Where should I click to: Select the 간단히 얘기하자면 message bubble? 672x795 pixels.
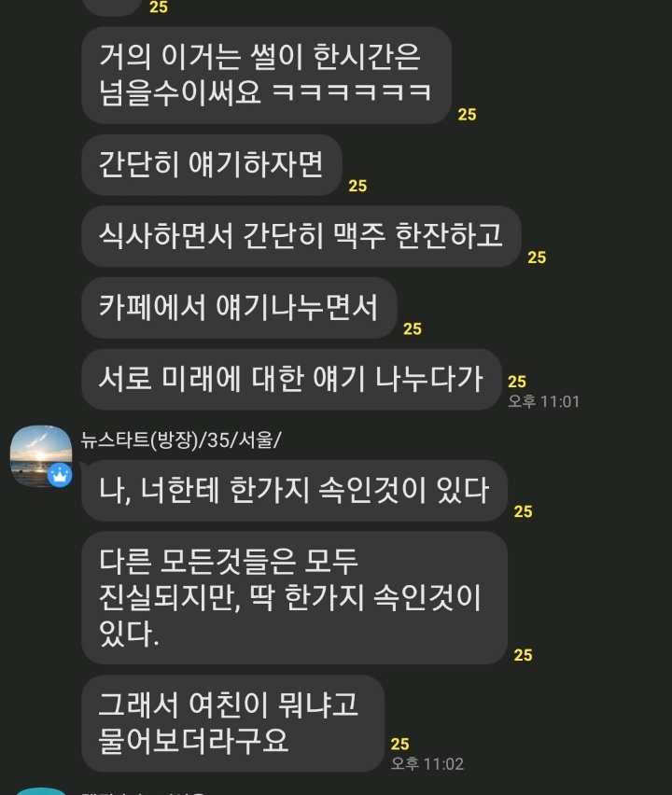coord(212,165)
